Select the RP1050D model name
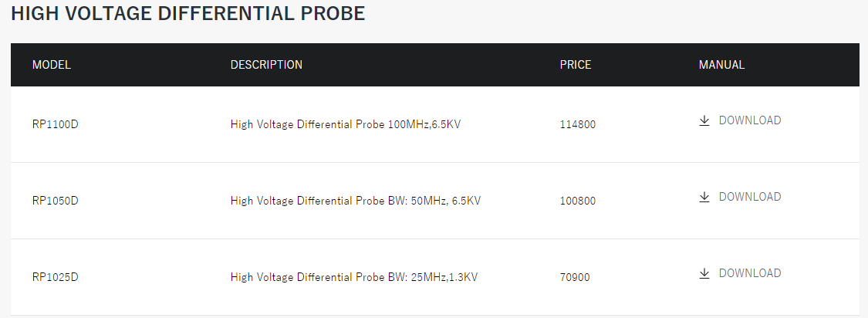The image size is (868, 318). tap(56, 201)
